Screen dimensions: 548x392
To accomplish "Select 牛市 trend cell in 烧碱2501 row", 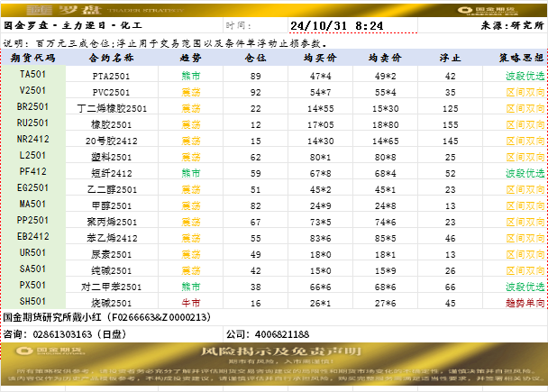I will (190, 303).
